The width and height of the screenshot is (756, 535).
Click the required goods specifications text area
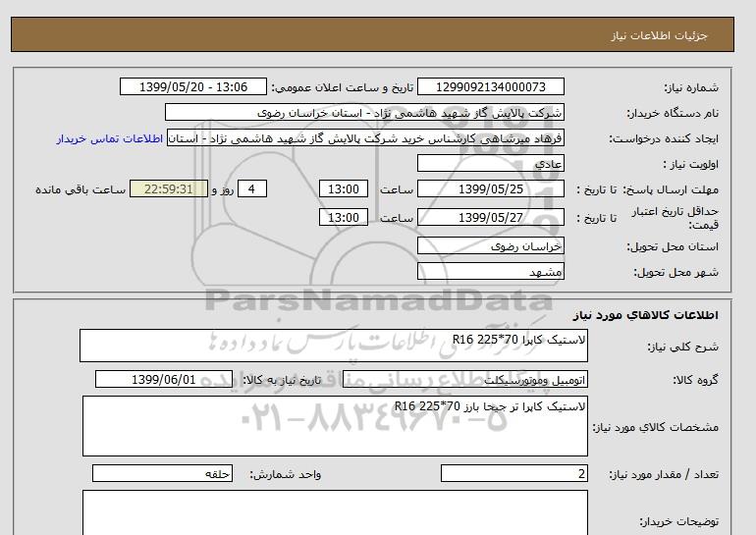(x=334, y=425)
